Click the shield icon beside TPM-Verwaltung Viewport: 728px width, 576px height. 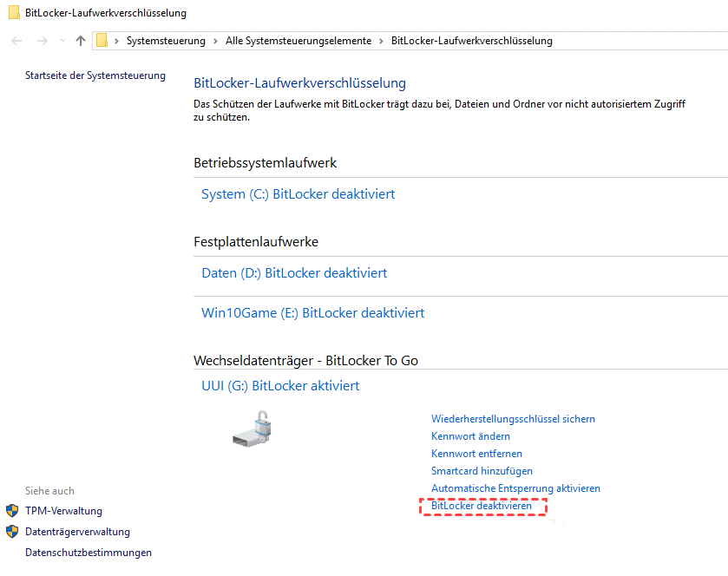point(12,511)
